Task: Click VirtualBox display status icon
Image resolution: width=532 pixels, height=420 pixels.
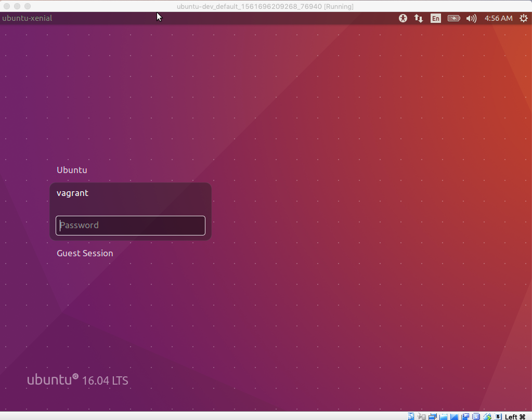Action: tap(455, 416)
